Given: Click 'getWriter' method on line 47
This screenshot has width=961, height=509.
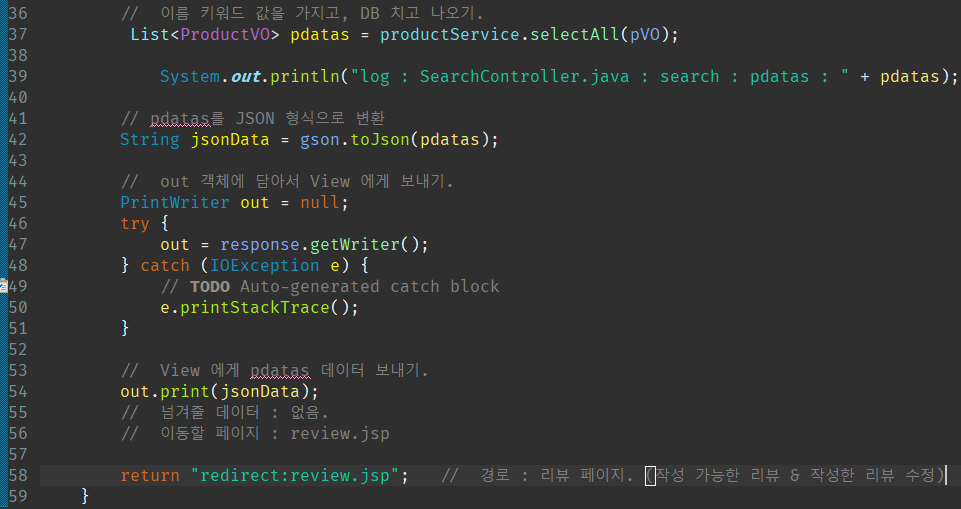Looking at the screenshot, I should coord(355,244).
